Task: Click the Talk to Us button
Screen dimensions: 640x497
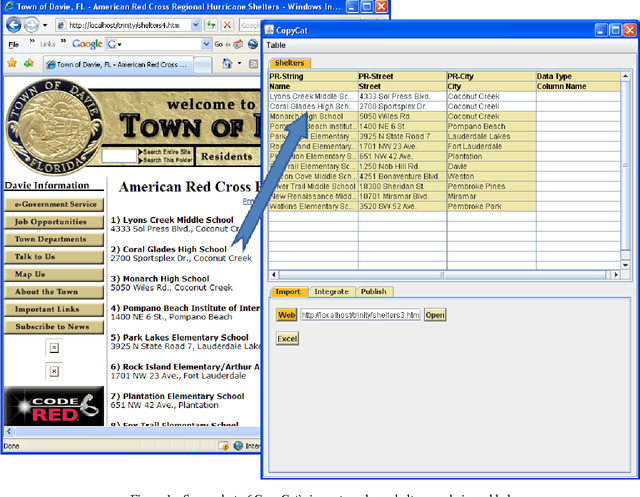Action: 54,257
